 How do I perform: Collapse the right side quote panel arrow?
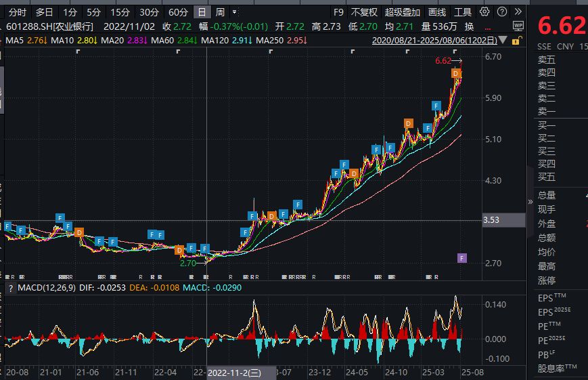[530, 202]
